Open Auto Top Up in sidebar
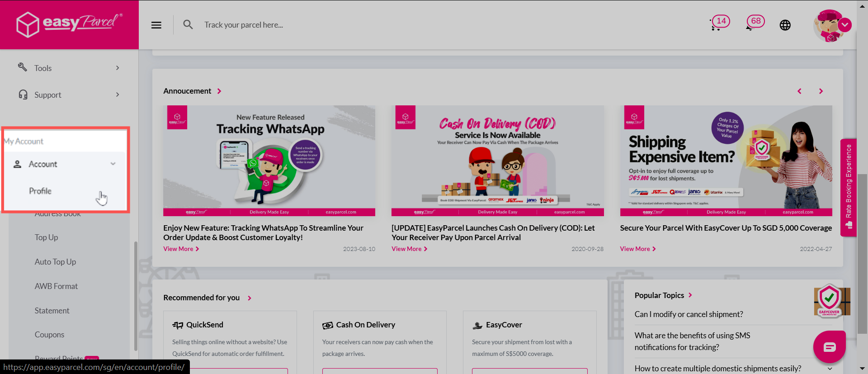868x374 pixels. 55,262
